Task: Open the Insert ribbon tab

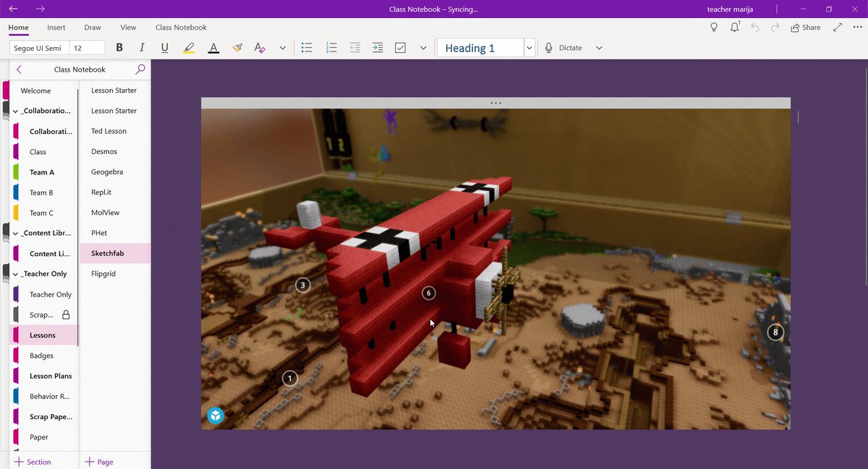Action: [56, 28]
